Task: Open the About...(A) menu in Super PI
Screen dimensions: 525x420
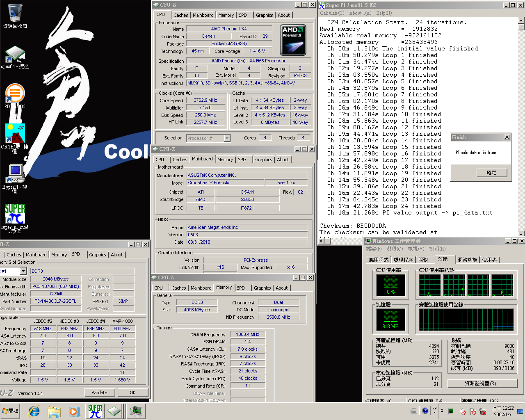Action: coord(361,13)
